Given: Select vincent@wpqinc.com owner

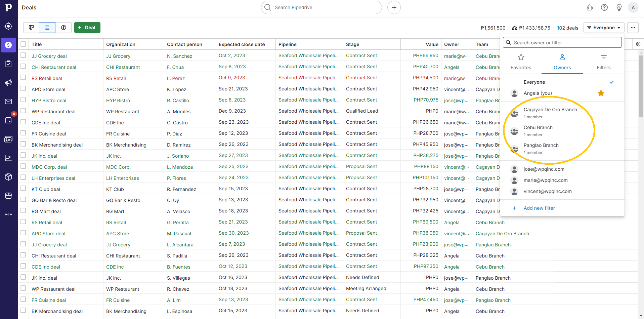Looking at the screenshot, I should point(562,191).
